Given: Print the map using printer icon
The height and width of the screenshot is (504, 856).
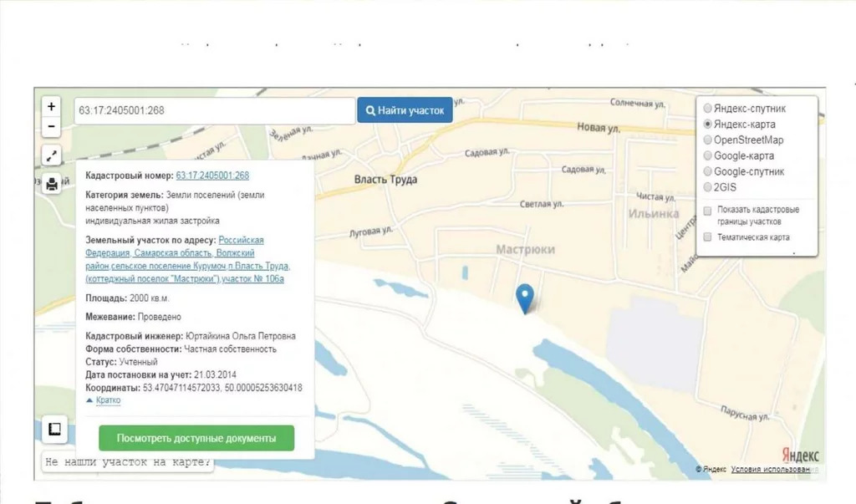Looking at the screenshot, I should (x=51, y=184).
